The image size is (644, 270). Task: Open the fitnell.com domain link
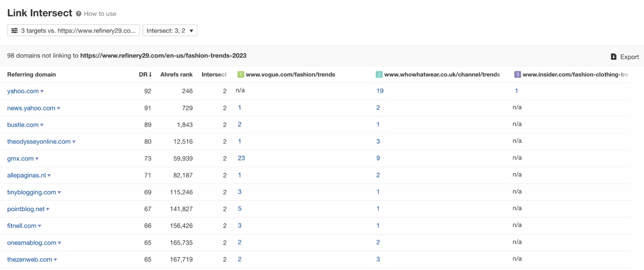(x=22, y=226)
